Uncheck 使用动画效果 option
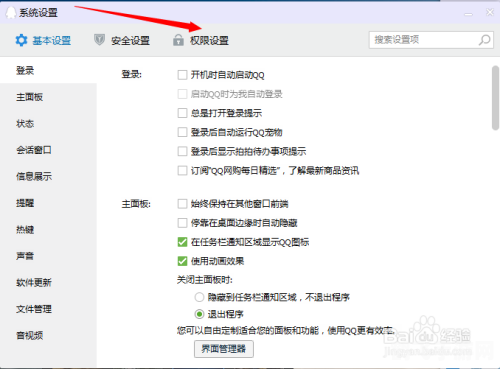500x369 pixels. [x=182, y=261]
